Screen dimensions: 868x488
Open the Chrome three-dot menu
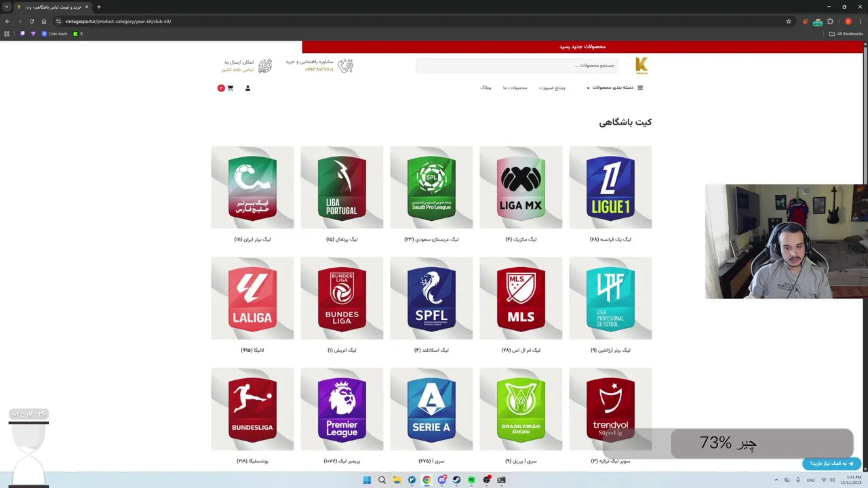[861, 21]
